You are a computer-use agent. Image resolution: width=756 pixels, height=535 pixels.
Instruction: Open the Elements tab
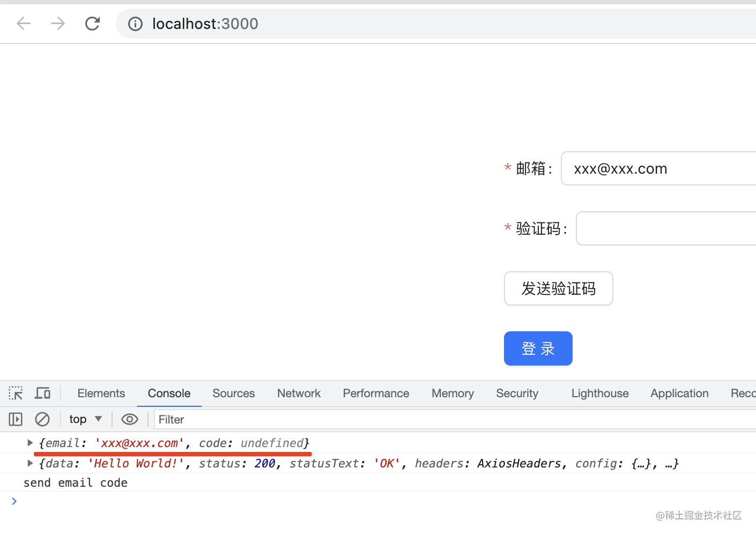[101, 393]
